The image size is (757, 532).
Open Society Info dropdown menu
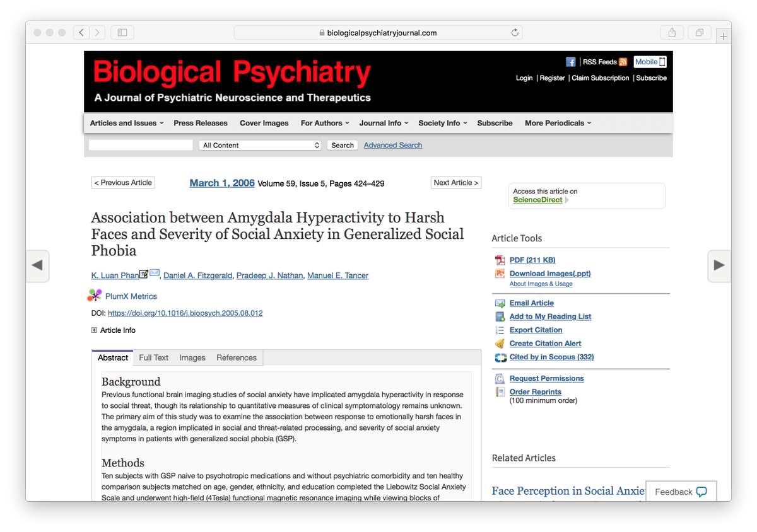pos(443,123)
